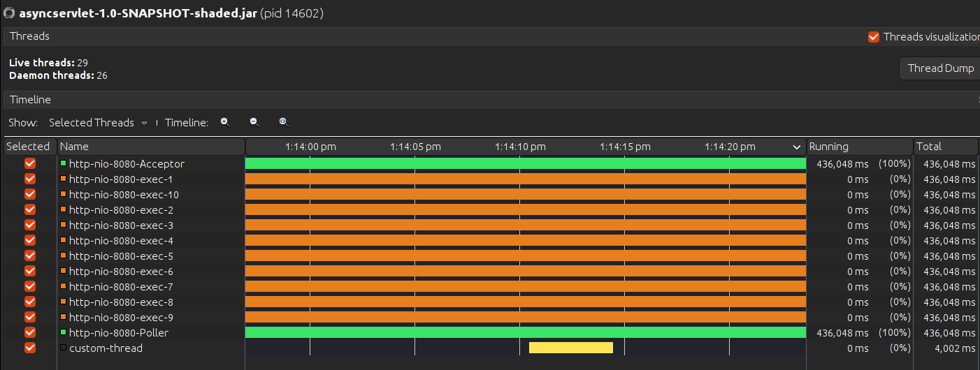Disable the Threads visualization checkbox
Screen dimensions: 980x370
pos(873,37)
